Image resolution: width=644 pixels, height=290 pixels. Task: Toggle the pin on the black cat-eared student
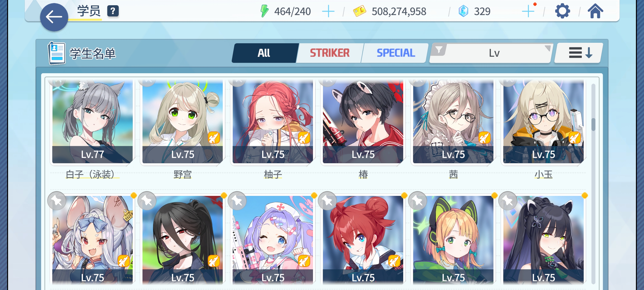pos(508,201)
